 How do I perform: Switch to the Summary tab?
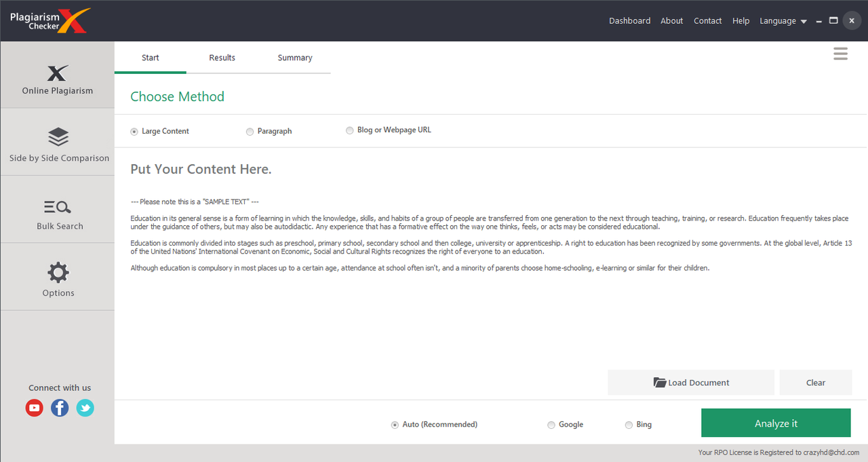click(x=295, y=58)
